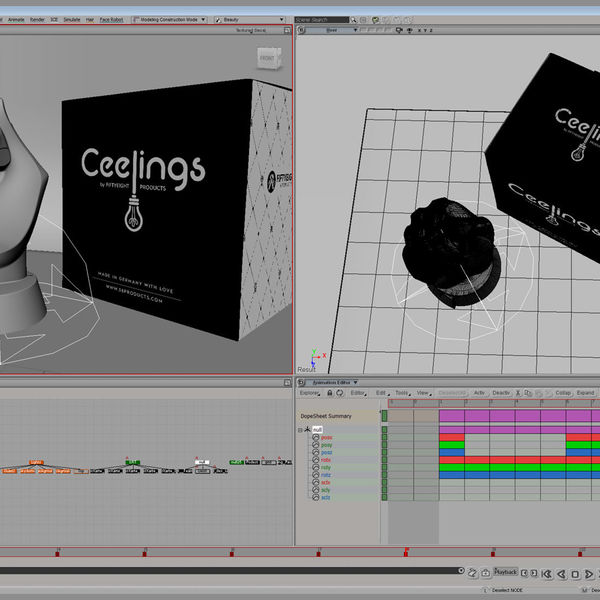Screen dimensions: 600x600
Task: Click the Expand button in dopesheet toolbar
Action: (x=585, y=393)
